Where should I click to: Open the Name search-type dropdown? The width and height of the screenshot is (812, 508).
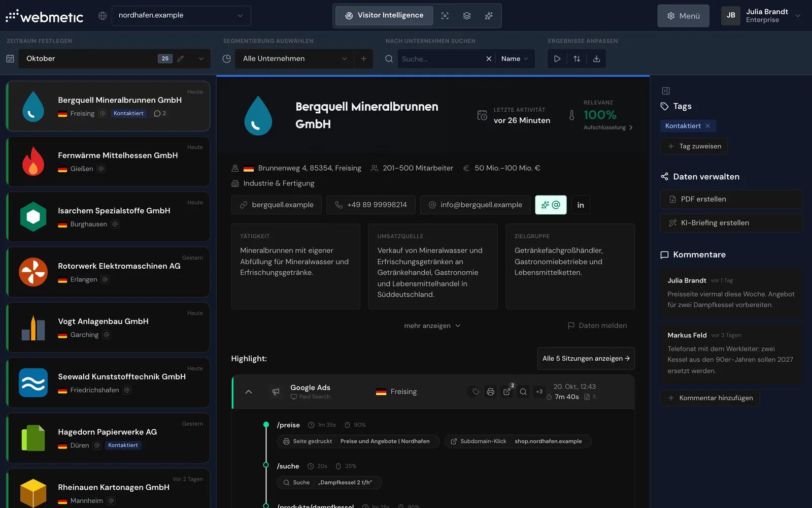(x=515, y=59)
